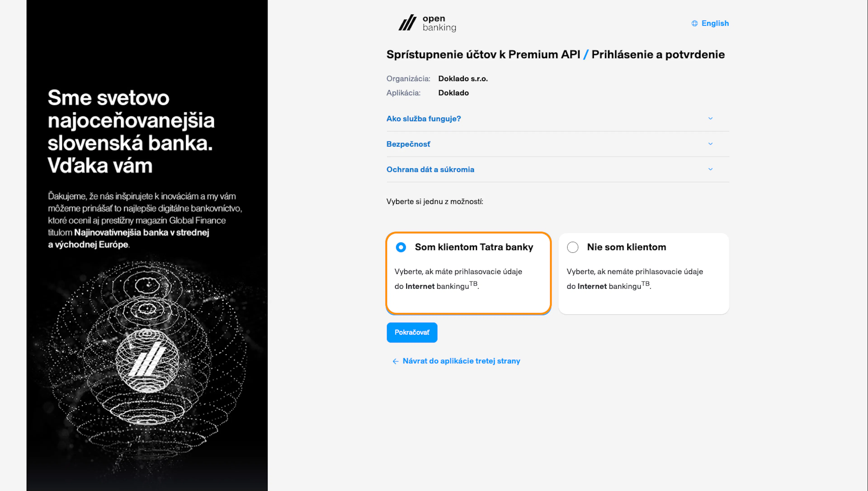
Task: Click the Nie som klientom card description text
Action: coord(634,279)
